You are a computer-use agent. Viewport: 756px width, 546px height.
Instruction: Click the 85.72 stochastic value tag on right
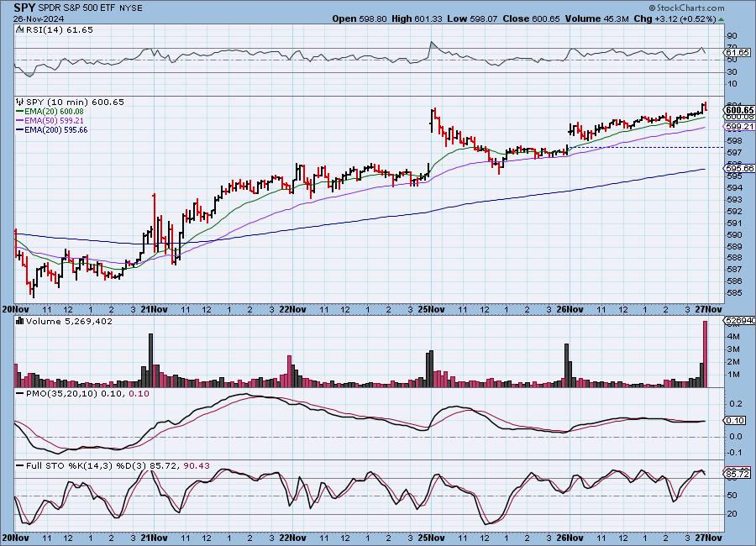[x=738, y=474]
